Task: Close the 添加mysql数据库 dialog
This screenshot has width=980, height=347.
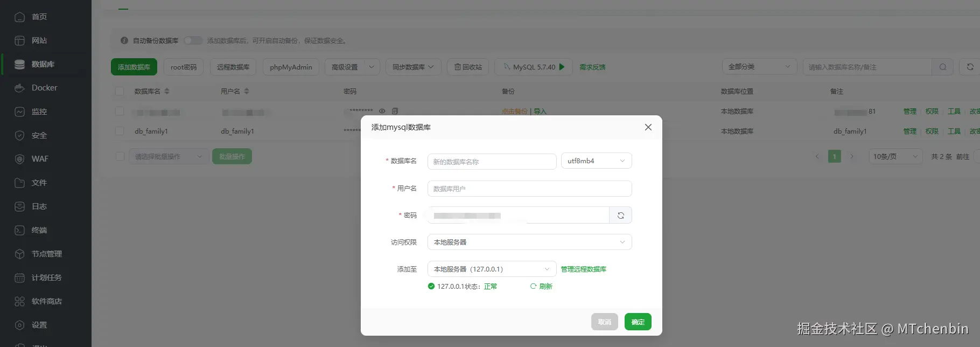Action: click(x=648, y=127)
